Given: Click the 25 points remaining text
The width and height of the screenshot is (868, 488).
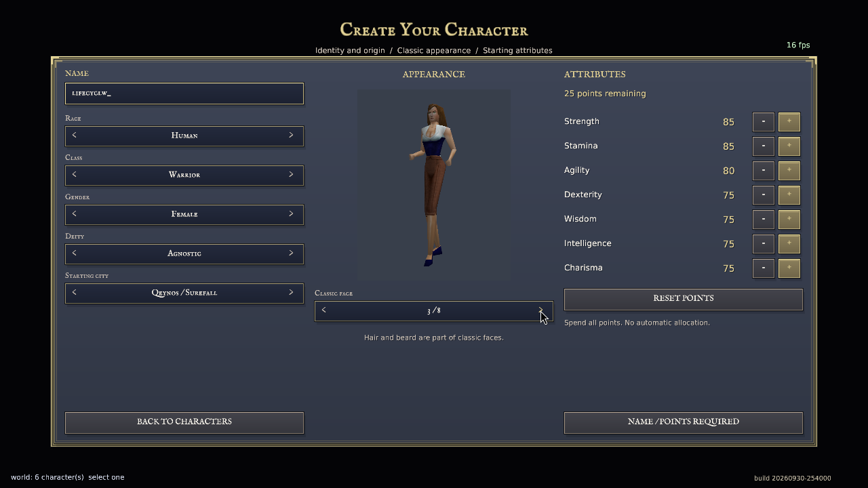Looking at the screenshot, I should (x=605, y=94).
